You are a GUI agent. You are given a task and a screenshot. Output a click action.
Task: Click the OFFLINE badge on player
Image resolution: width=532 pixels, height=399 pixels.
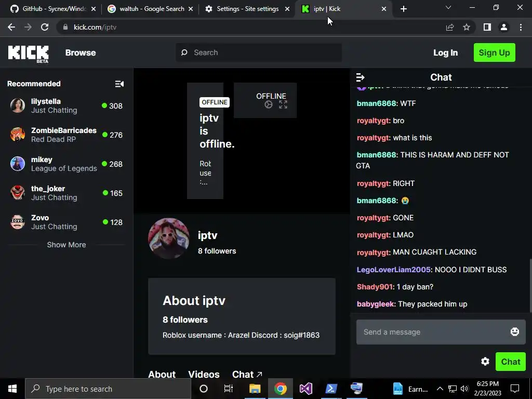point(215,102)
